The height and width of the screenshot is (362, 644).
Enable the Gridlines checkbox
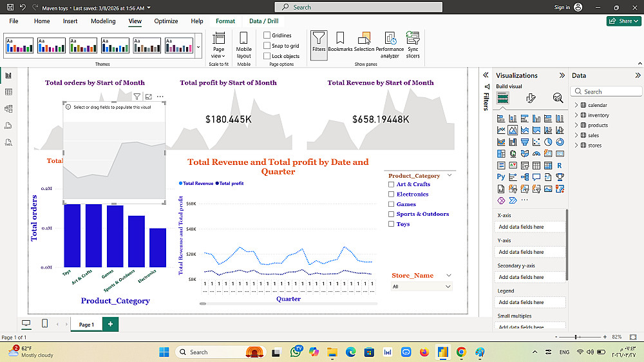coord(267,35)
